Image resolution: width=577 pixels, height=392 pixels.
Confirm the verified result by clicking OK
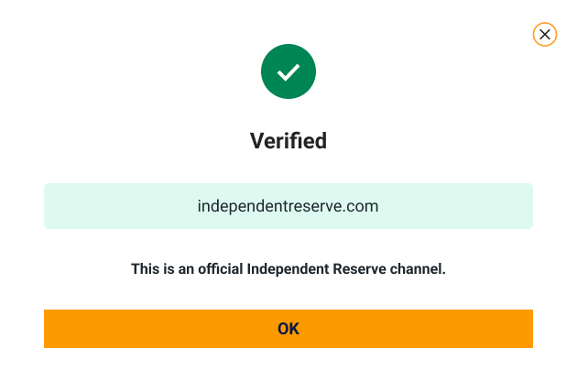tap(288, 329)
